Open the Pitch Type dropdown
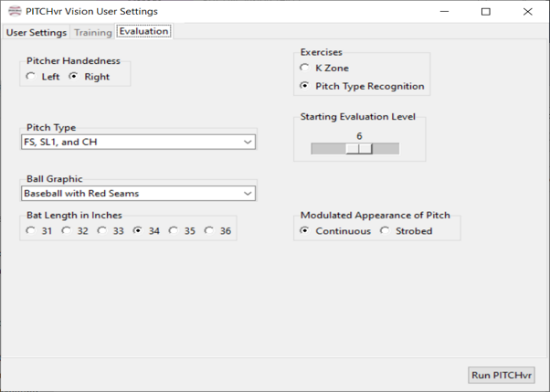The height and width of the screenshot is (392, 550). point(138,142)
